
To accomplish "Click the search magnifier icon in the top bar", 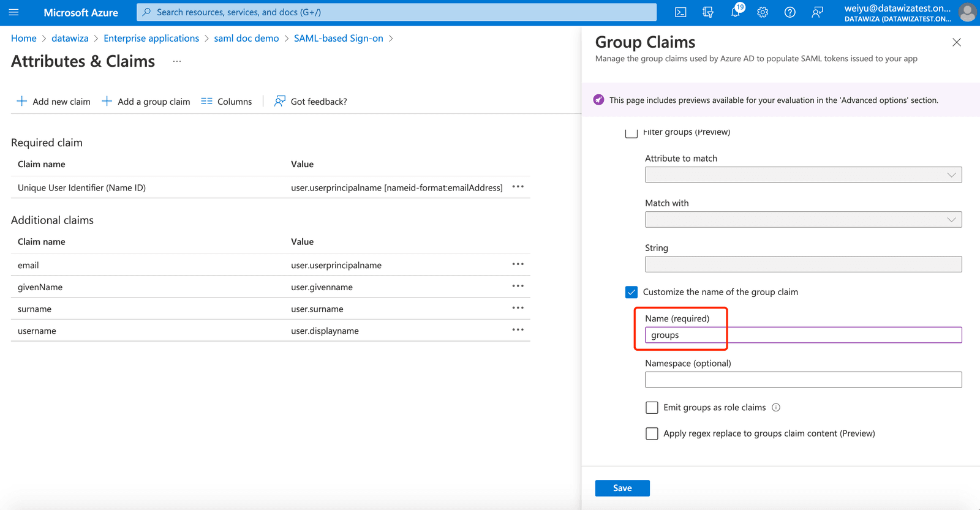I will click(x=146, y=12).
